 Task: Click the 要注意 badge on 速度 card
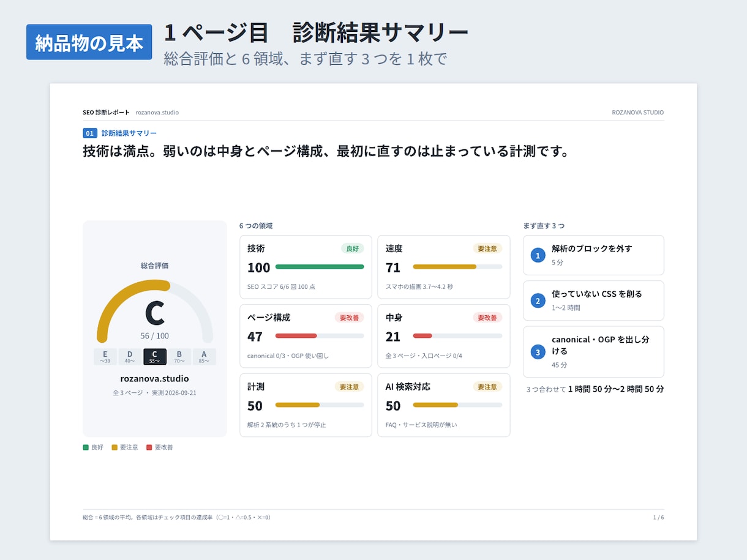pyautogui.click(x=487, y=248)
